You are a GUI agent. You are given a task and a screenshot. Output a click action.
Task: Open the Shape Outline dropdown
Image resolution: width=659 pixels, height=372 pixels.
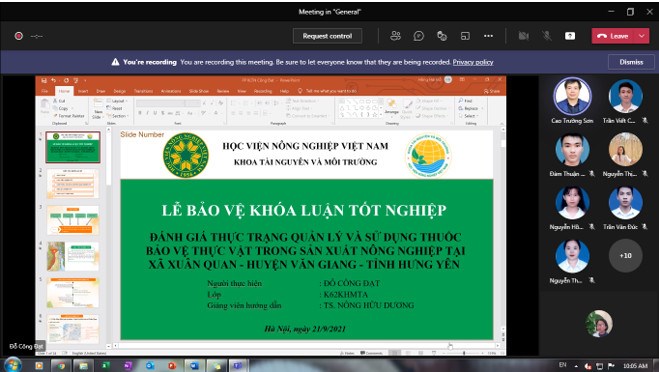pyautogui.click(x=432, y=108)
